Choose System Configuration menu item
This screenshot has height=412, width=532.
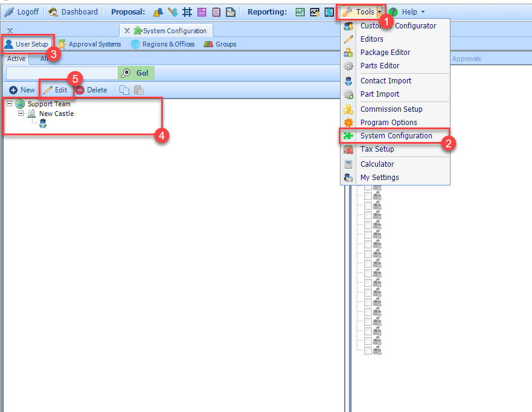(396, 136)
